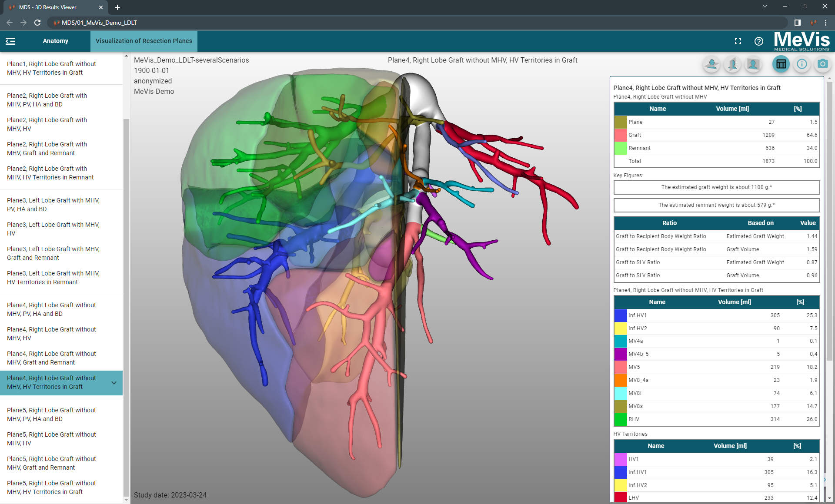
Task: Click the inf.HV2 yellow swatch in Plane4 table
Action: tap(621, 328)
